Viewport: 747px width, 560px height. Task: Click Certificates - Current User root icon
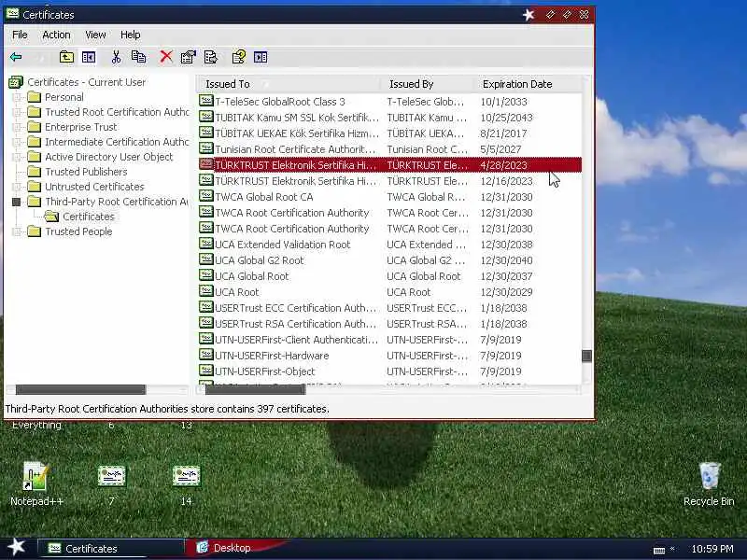[x=16, y=82]
